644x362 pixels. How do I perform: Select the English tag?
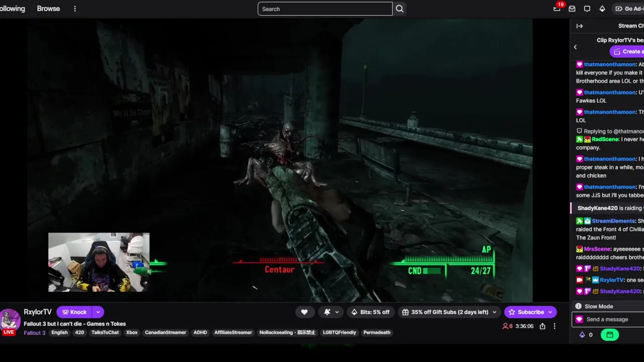point(59,332)
